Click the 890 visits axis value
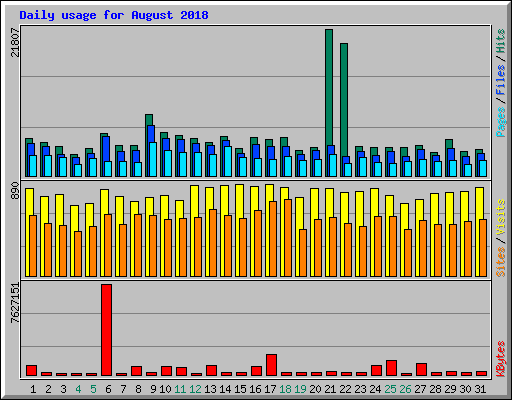512x400 pixels. [x=15, y=190]
